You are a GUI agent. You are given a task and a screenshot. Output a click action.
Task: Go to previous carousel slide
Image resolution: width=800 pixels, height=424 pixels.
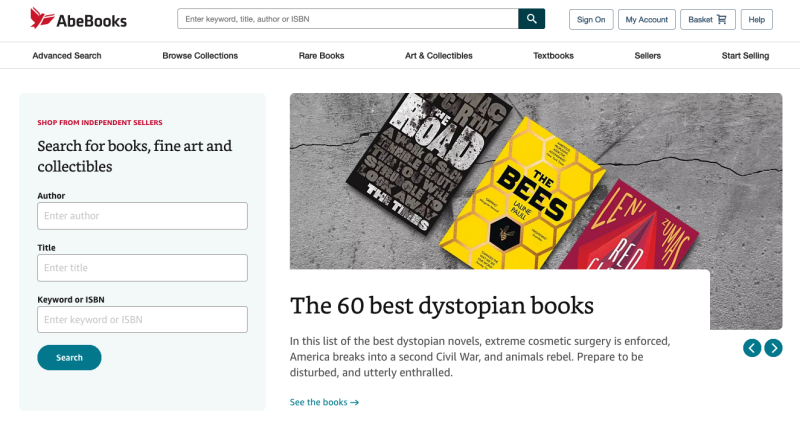752,348
